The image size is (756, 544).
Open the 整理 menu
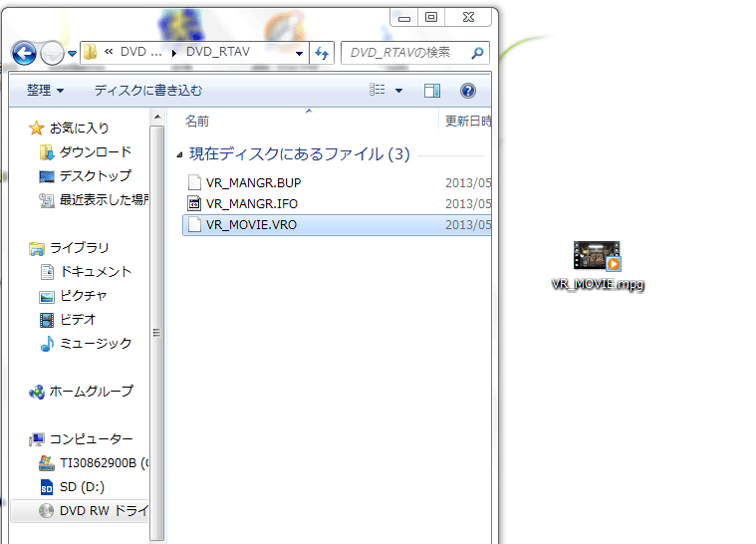click(x=46, y=91)
